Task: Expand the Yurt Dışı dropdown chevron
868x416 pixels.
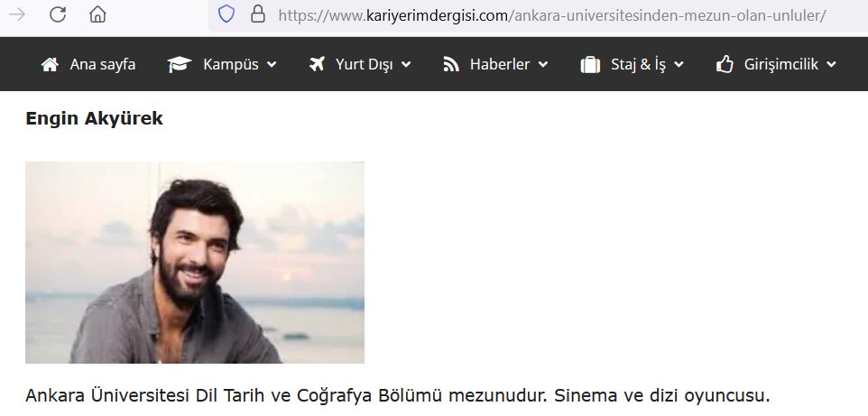Action: 406,64
